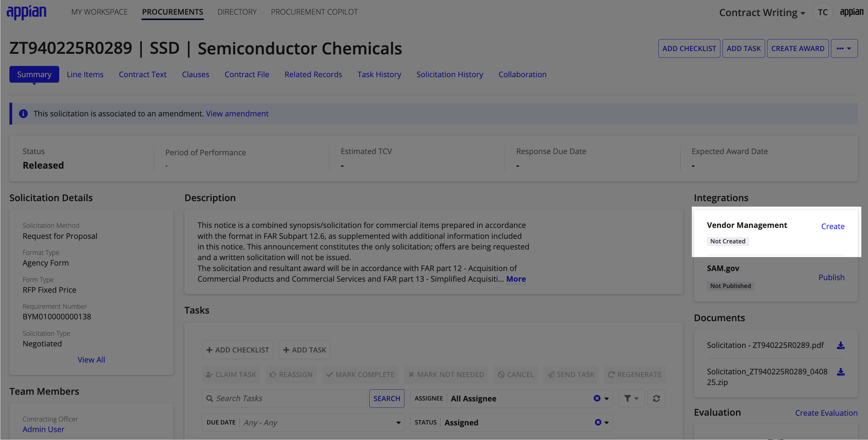Open the task filter funnel menu
The height and width of the screenshot is (440, 868).
point(631,399)
